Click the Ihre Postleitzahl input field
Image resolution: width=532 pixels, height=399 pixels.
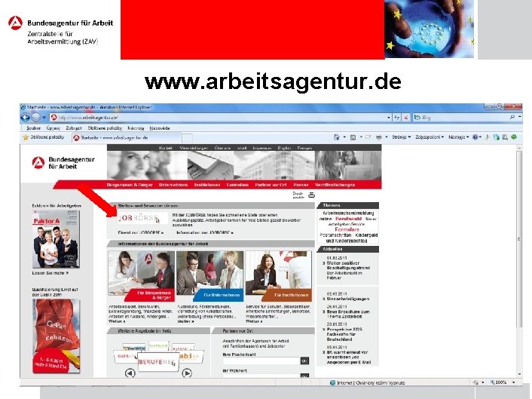(261, 361)
